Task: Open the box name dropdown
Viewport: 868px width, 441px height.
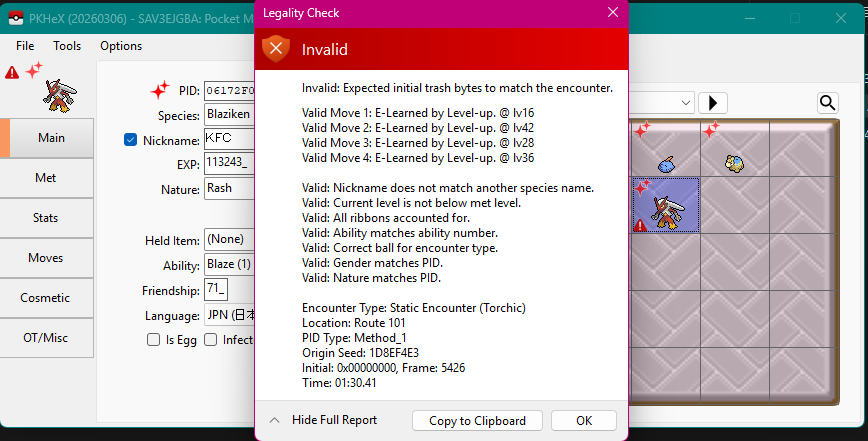Action: pos(686,103)
